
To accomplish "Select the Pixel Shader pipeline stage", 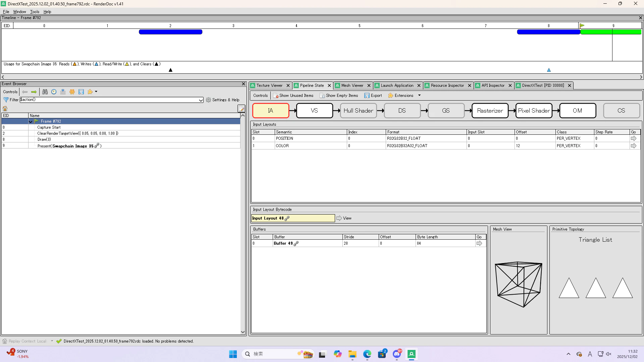I will pyautogui.click(x=534, y=111).
